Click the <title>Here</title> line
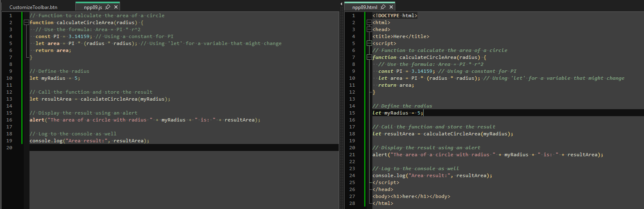Viewport: 644px width, 209px height. pyautogui.click(x=401, y=36)
